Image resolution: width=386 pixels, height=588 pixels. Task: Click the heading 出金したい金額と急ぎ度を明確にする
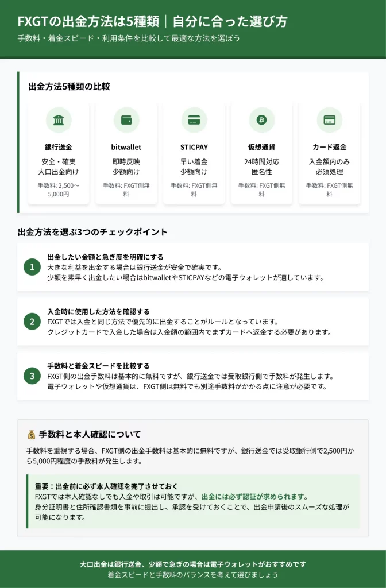coord(106,257)
